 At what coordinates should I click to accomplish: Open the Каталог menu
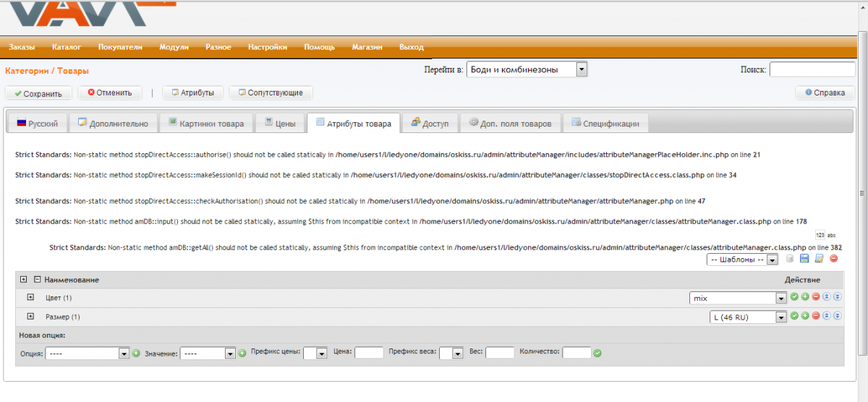[67, 47]
